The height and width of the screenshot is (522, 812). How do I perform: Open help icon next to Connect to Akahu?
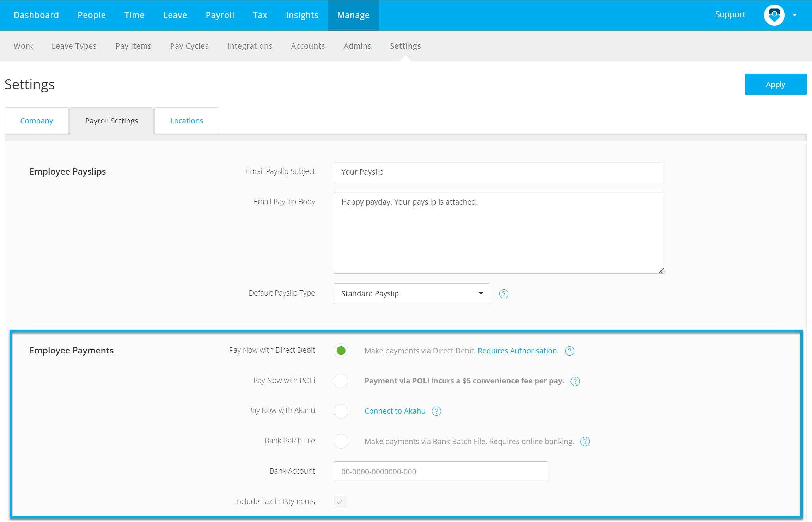pos(436,411)
